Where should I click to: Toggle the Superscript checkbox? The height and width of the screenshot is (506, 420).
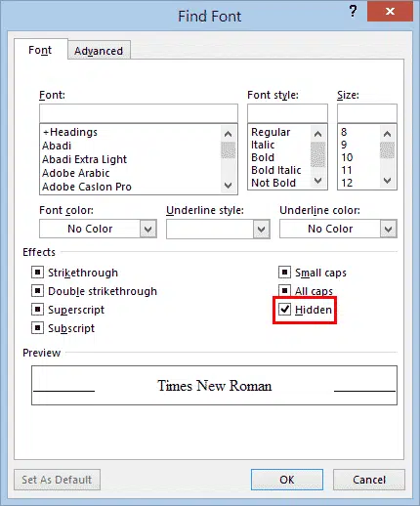coord(37,309)
